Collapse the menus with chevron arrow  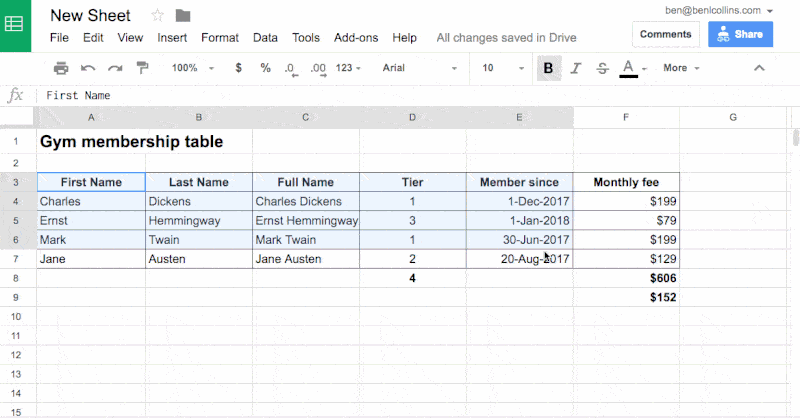759,68
